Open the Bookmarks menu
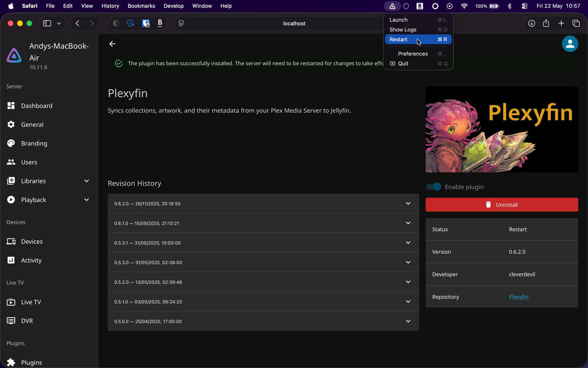The height and width of the screenshot is (368, 588). pos(142,6)
